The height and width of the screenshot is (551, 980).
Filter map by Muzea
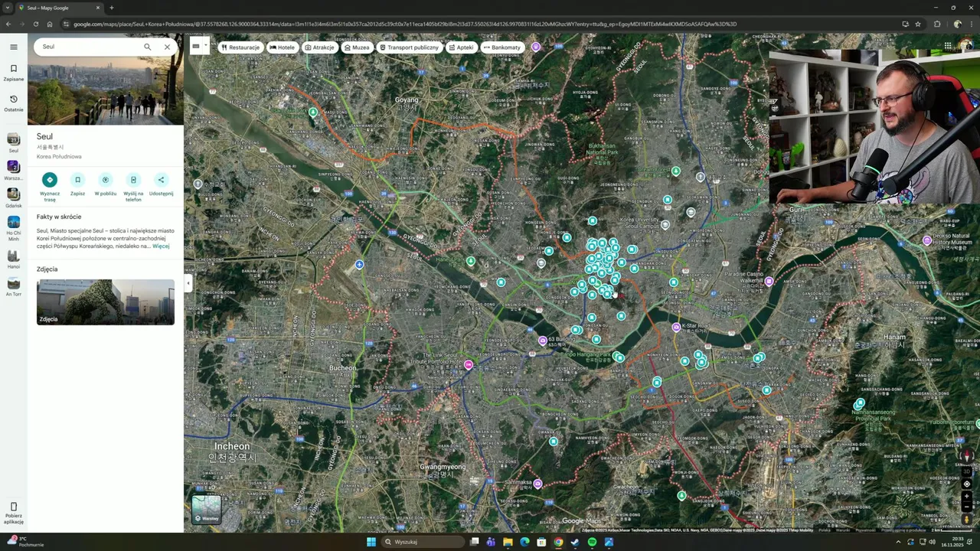point(357,47)
